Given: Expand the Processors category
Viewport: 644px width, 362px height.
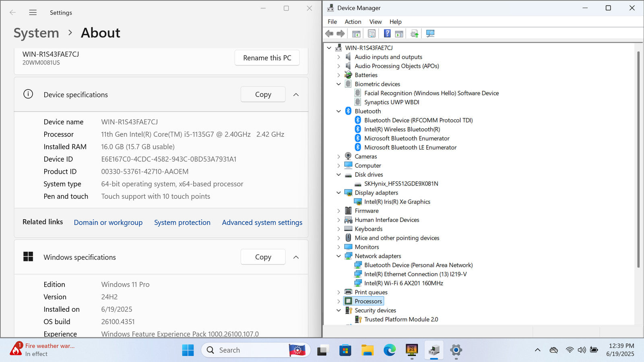Looking at the screenshot, I should click(x=339, y=301).
